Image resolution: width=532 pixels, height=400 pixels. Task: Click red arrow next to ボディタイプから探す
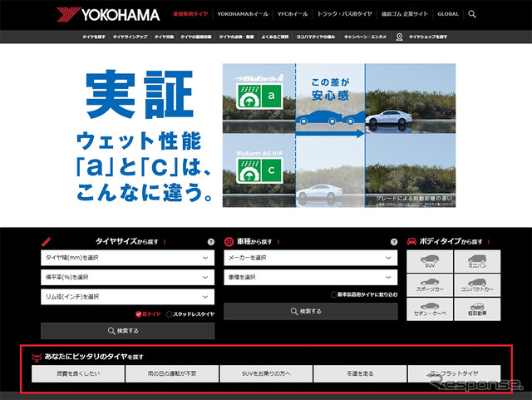[x=489, y=242]
